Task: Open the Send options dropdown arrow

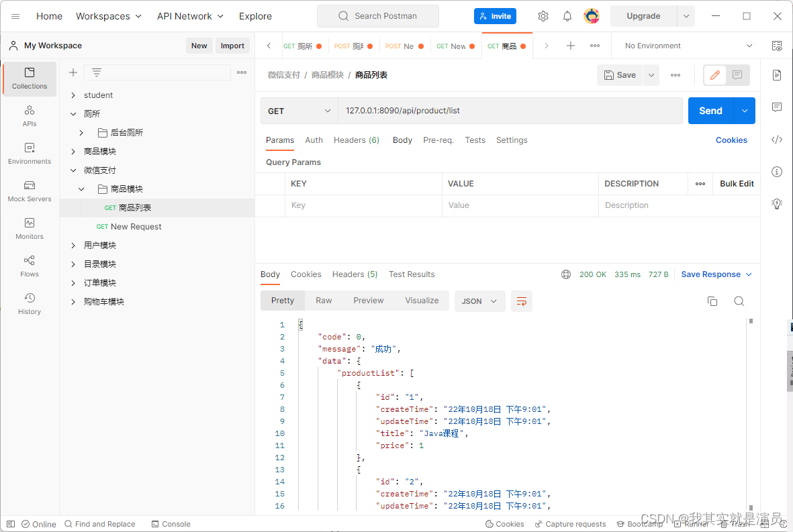Action: (x=745, y=111)
